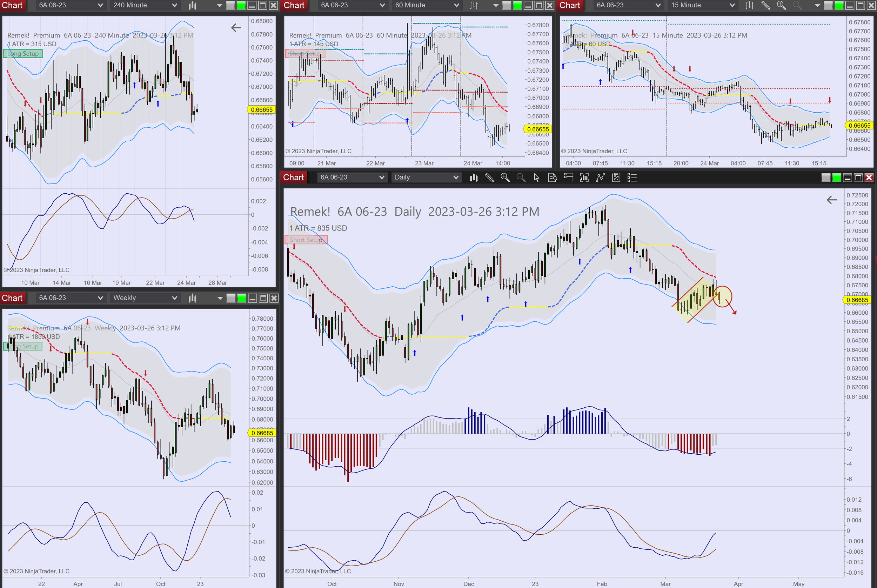Open the Daily interval dropdown
This screenshot has width=877, height=588.
tap(426, 178)
